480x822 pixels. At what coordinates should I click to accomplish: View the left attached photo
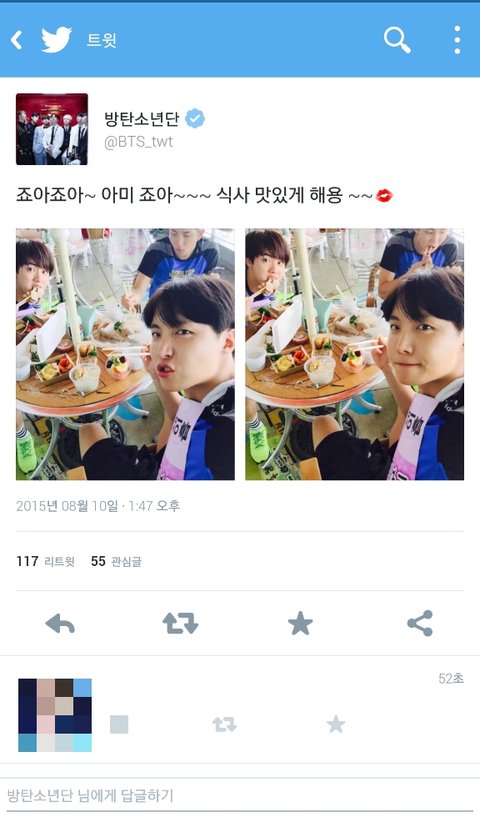[125, 354]
